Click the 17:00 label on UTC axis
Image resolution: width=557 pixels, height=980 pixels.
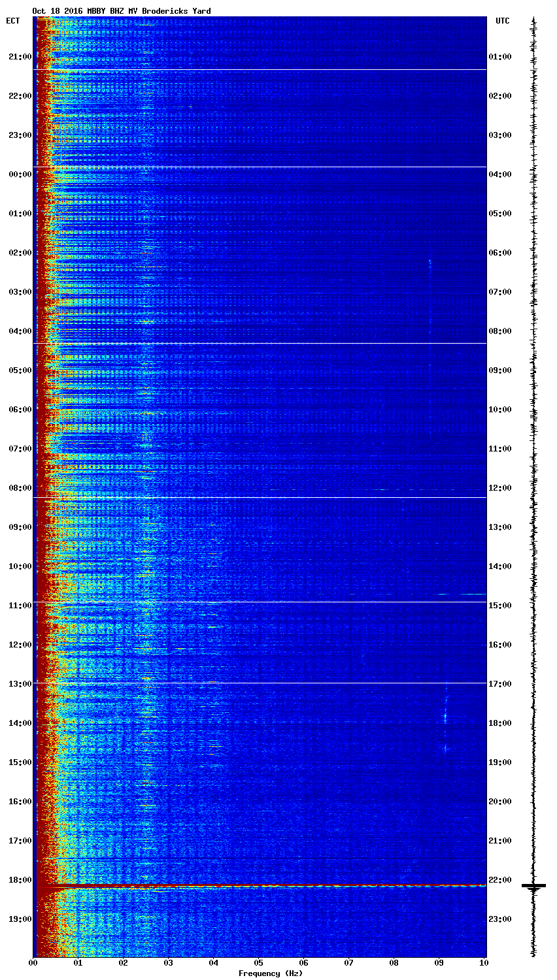[500, 684]
